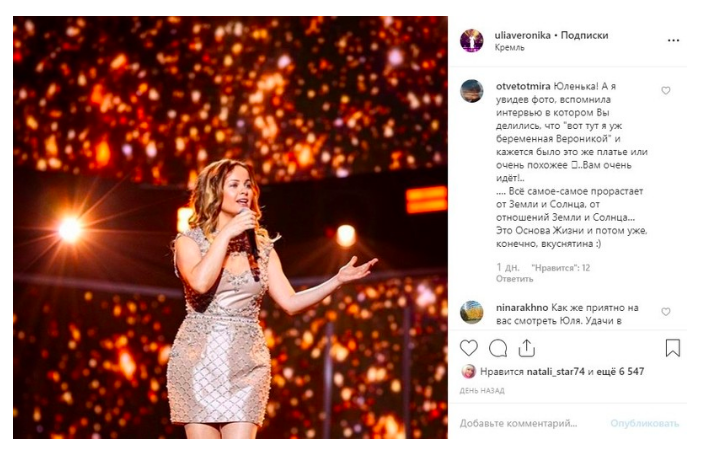Viewport: 720px width, 462px height.
Task: Click the otvetotmira commenter avatar
Action: coord(472,91)
